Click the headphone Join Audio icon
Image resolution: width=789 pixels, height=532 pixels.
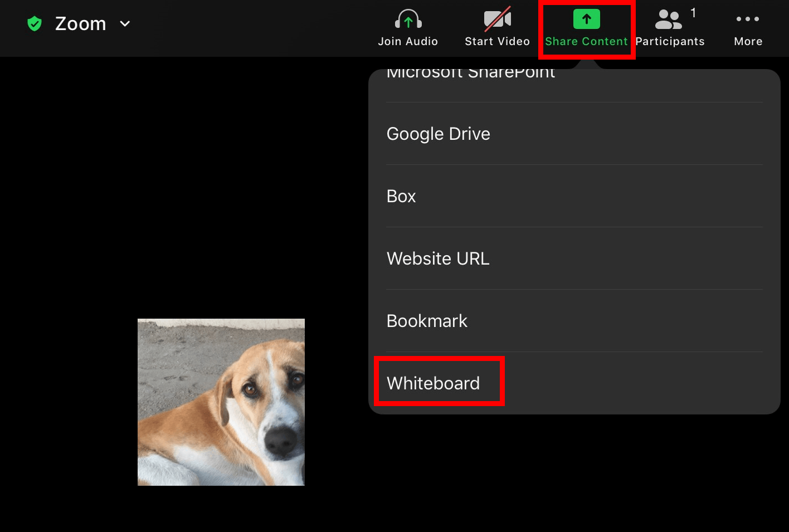pyautogui.click(x=408, y=19)
